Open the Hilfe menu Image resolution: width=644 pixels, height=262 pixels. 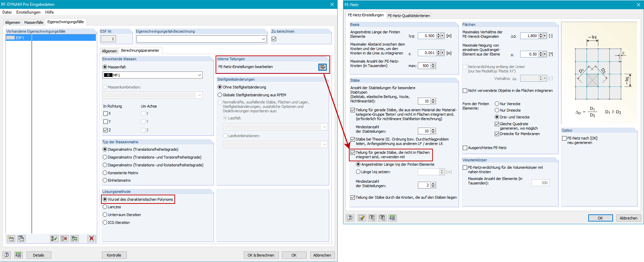tap(50, 12)
